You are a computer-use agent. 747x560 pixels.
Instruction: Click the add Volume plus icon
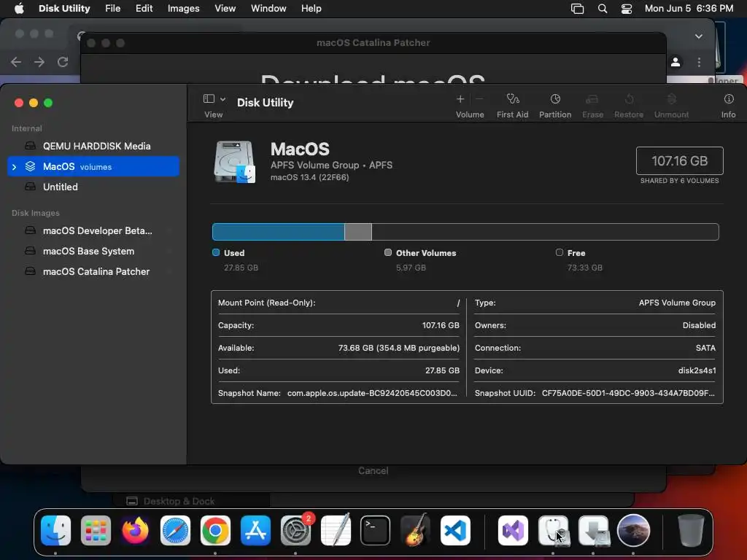pos(460,99)
